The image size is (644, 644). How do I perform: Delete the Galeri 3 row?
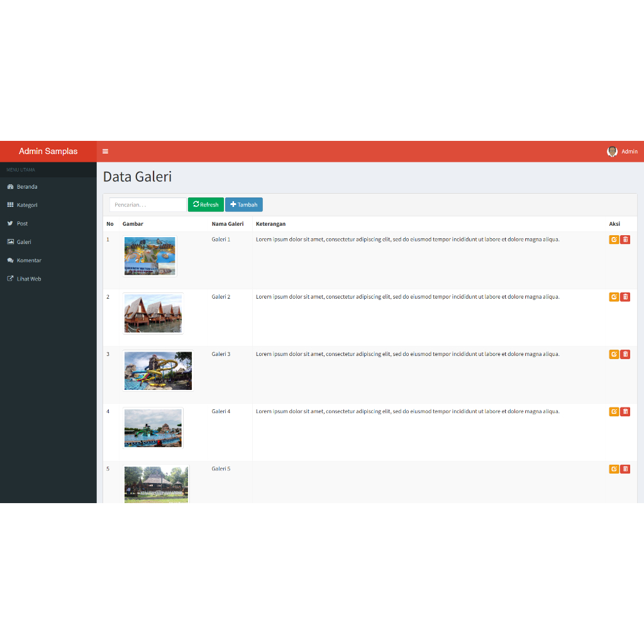625,354
